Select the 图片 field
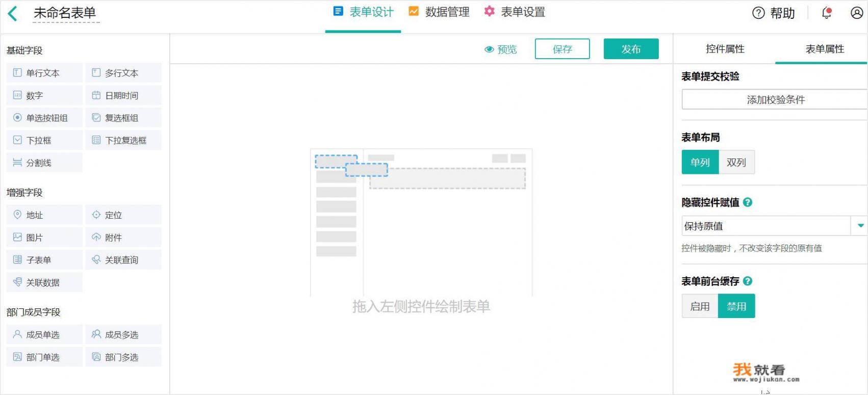 (44, 238)
